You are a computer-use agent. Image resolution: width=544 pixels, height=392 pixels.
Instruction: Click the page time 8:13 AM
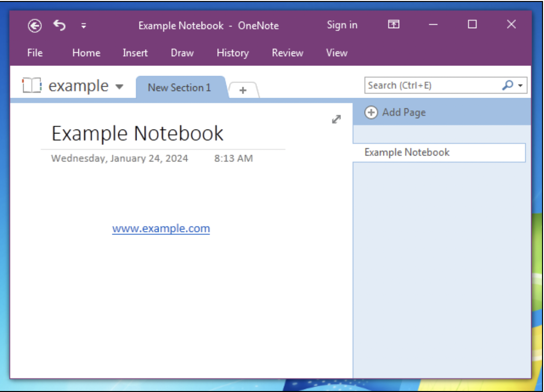point(234,159)
